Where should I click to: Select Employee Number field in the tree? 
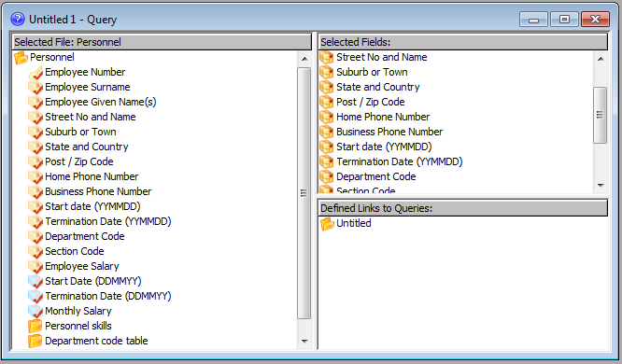pyautogui.click(x=85, y=72)
